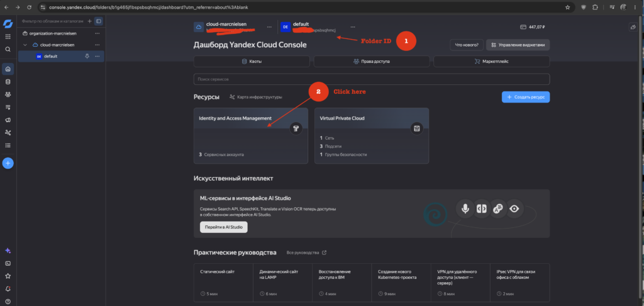Click the eye Vision OCR icon
This screenshot has width=644, height=306.
(x=514, y=209)
